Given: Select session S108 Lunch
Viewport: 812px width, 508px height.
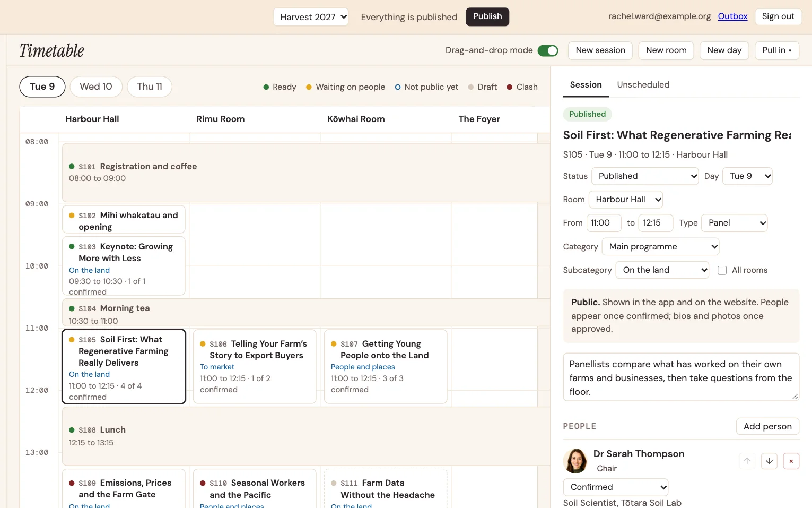Looking at the screenshot, I should point(306,436).
